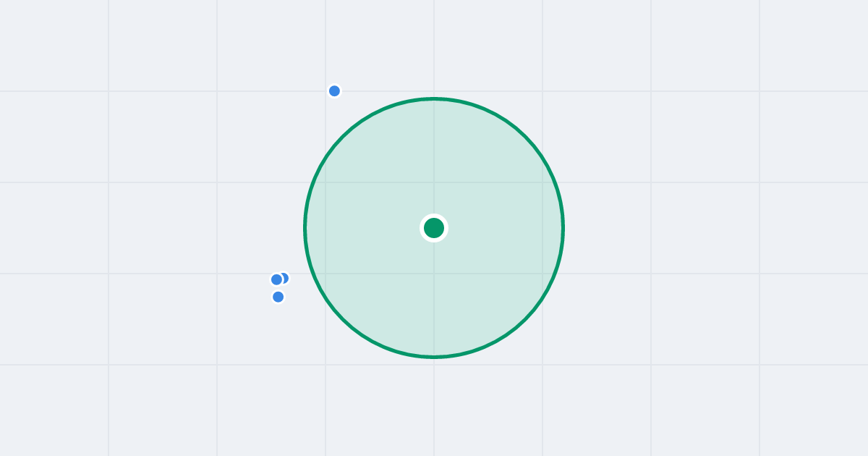Select the lowest blue dot beneath the pair
The height and width of the screenshot is (456, 868).
click(x=278, y=297)
